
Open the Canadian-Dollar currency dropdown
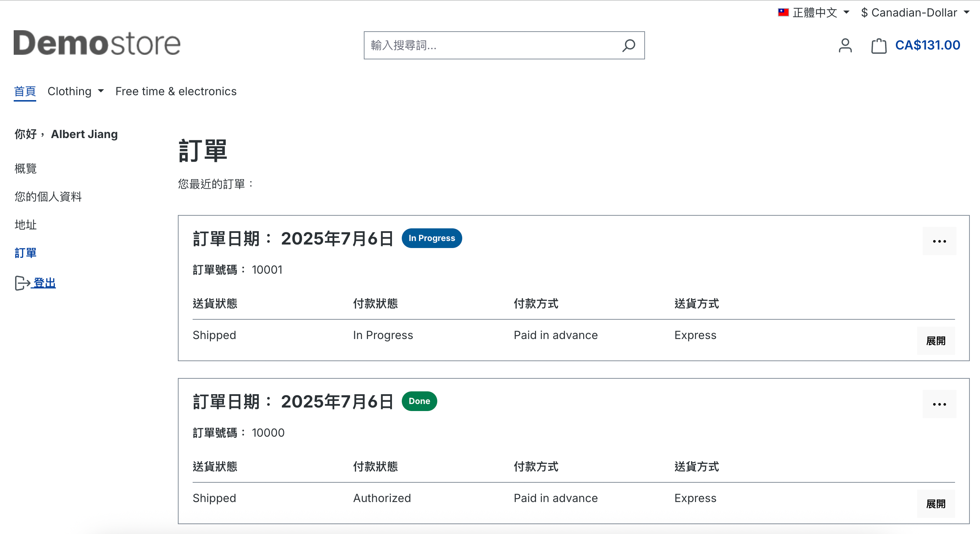point(915,13)
